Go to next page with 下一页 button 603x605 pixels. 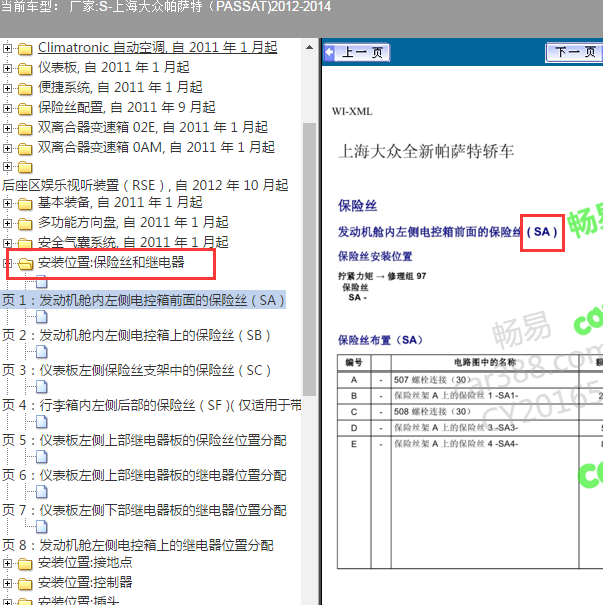point(574,52)
